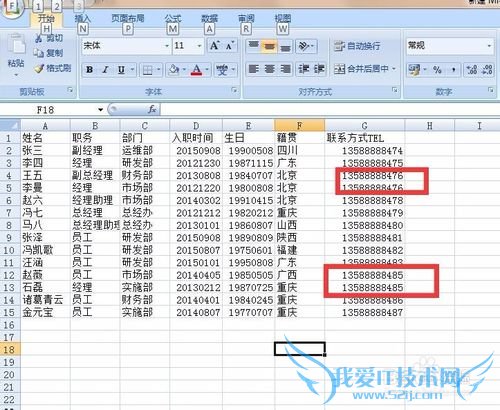Open the Data (数据) tab
Image resolution: width=500 pixels, height=410 pixels.
click(209, 19)
